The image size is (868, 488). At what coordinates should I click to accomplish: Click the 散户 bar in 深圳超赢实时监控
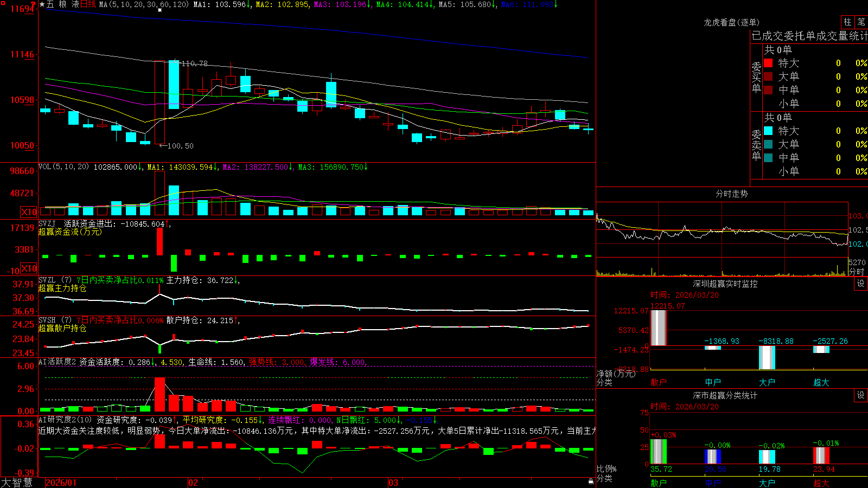click(659, 328)
